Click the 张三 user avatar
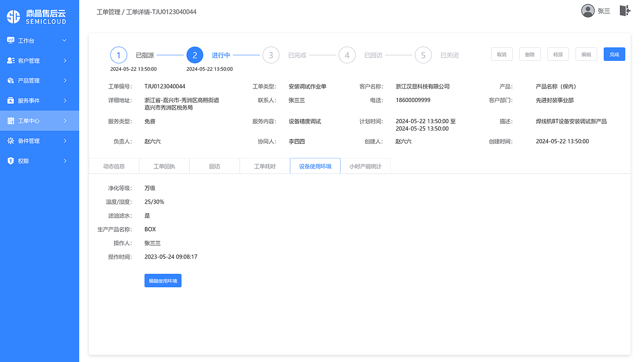This screenshot has width=644, height=362. [588, 10]
